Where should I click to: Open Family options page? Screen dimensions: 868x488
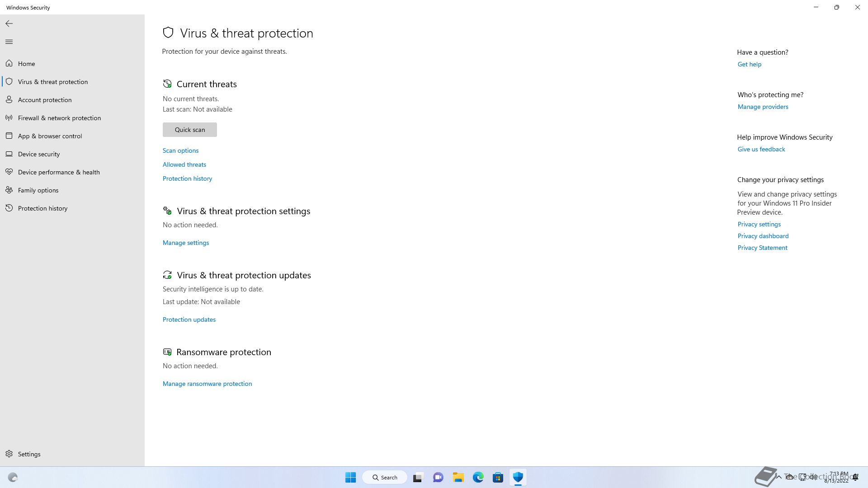pos(72,190)
